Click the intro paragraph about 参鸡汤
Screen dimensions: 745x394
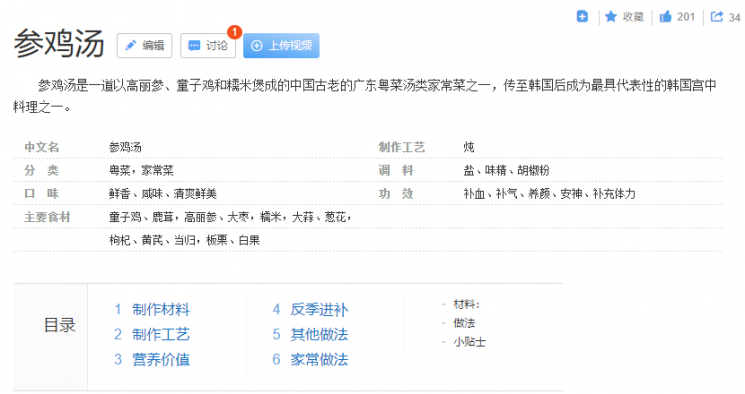pos(364,96)
